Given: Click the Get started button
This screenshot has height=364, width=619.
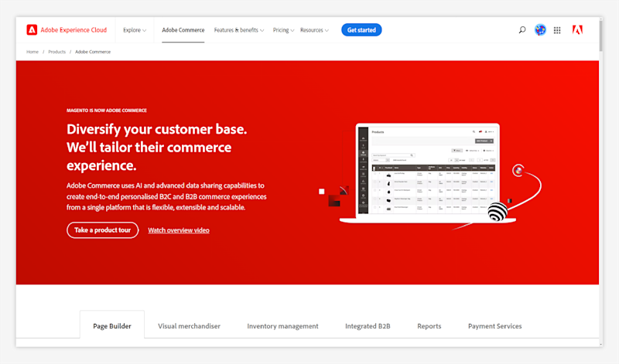Looking at the screenshot, I should [361, 30].
